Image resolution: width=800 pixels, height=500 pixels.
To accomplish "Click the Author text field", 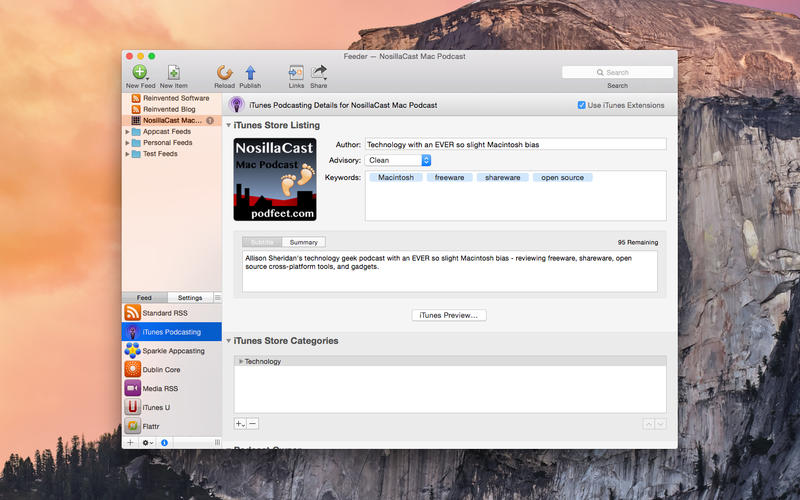I will (x=514, y=144).
